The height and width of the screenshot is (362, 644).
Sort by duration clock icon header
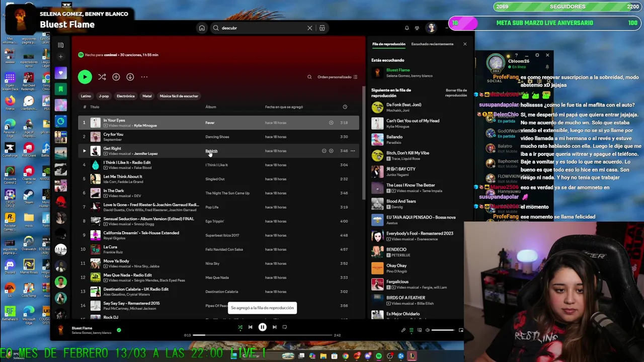345,107
